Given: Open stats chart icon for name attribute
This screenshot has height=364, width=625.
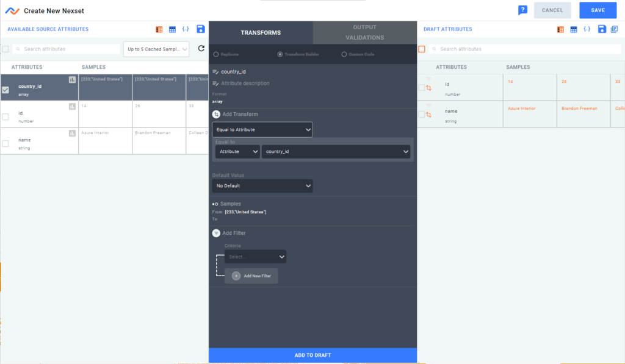Looking at the screenshot, I should [72, 134].
